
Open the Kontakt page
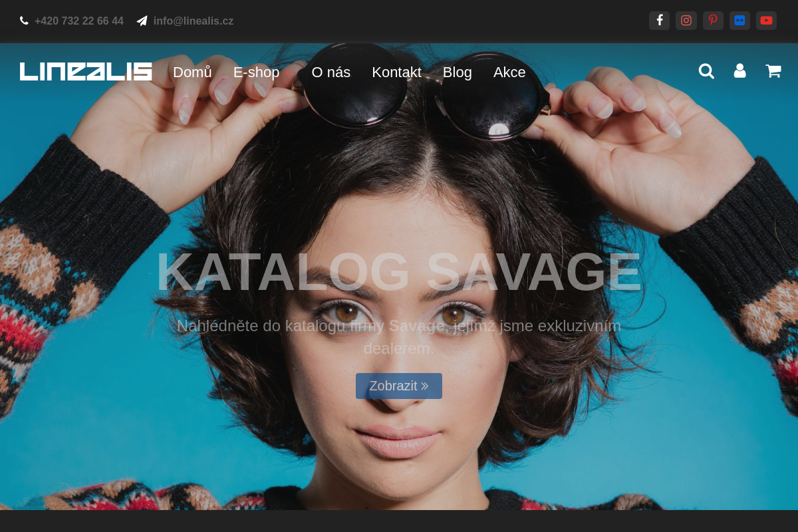(396, 72)
